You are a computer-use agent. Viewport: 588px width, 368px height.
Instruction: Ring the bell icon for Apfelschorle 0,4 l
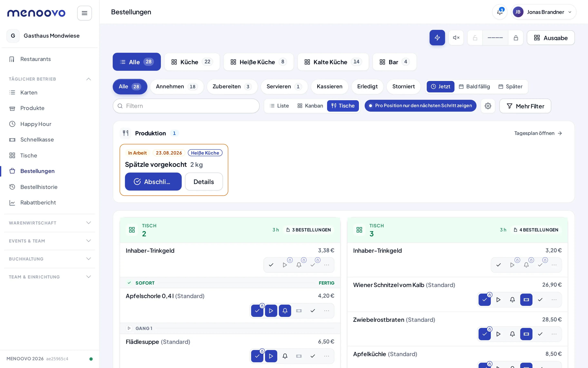[x=285, y=311]
